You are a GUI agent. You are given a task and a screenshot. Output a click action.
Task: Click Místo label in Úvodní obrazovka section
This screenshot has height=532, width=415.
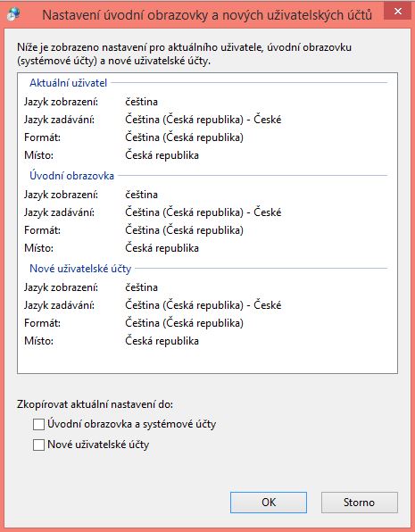[x=38, y=248]
